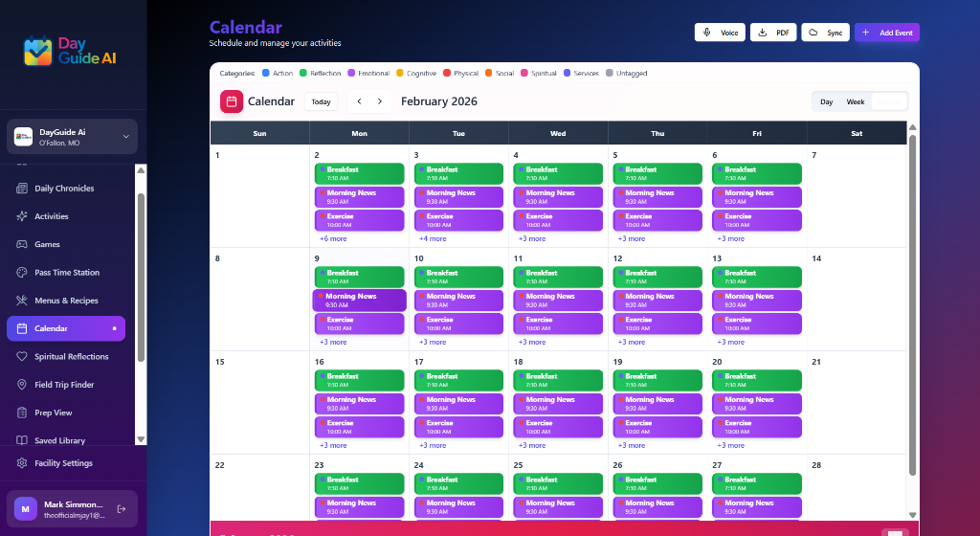
Task: Select Games in the sidebar menu
Action: point(66,244)
